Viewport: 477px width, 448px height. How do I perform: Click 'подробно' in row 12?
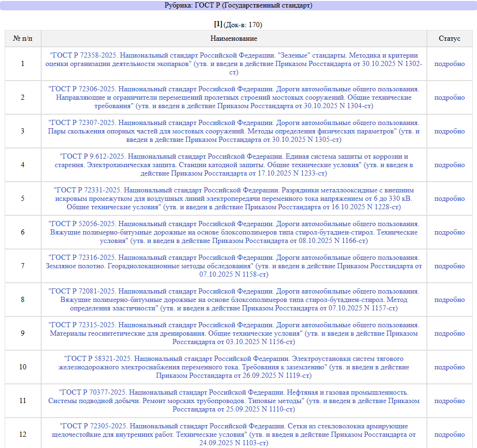[449, 434]
